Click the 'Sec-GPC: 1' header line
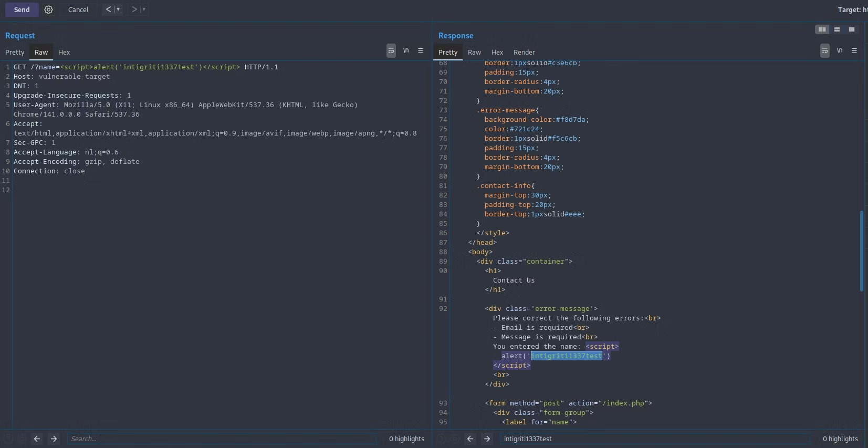 click(x=35, y=142)
